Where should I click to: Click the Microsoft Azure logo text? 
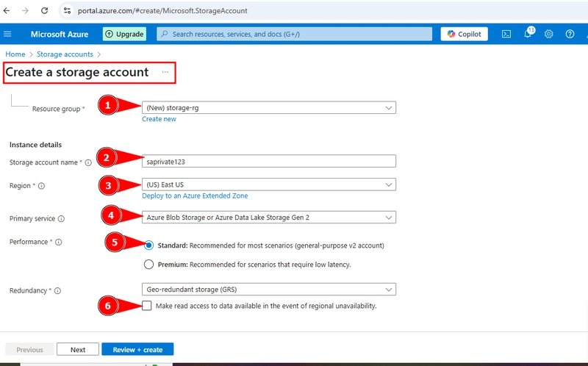pos(60,34)
